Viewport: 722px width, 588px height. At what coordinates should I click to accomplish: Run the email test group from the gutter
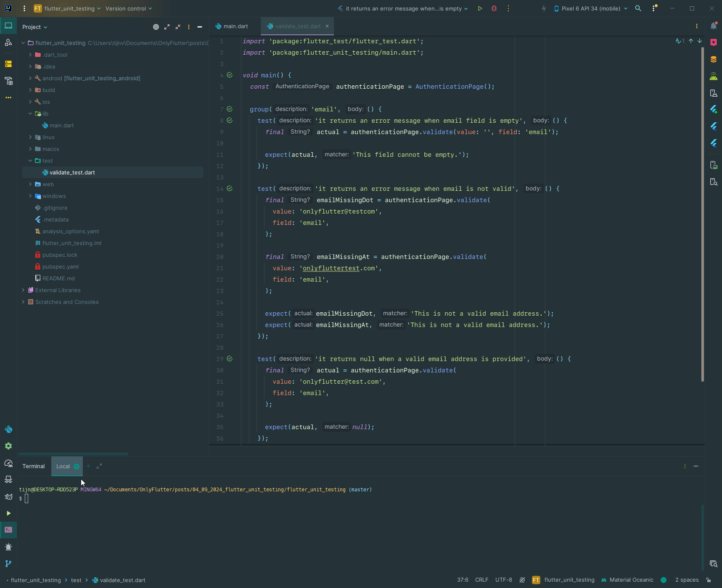point(230,109)
